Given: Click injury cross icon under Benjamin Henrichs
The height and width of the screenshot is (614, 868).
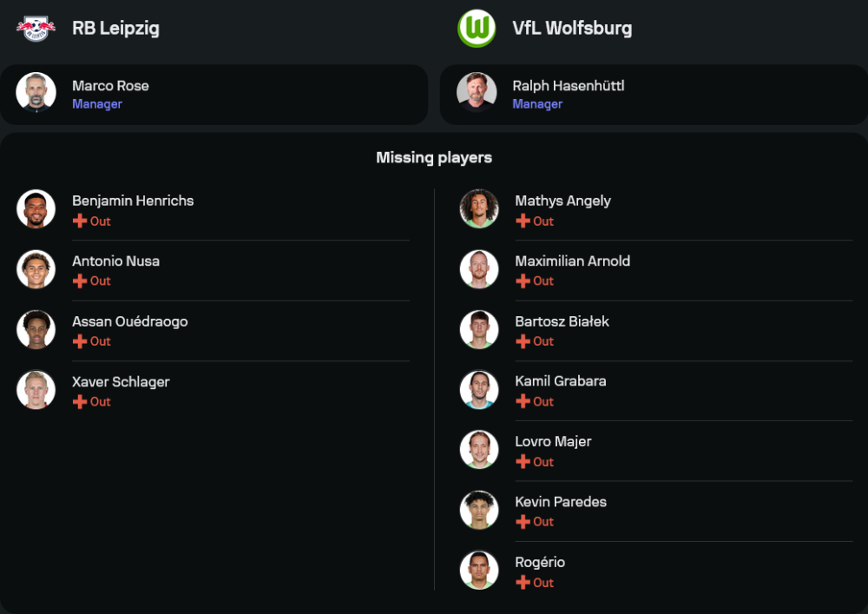Looking at the screenshot, I should [x=80, y=221].
